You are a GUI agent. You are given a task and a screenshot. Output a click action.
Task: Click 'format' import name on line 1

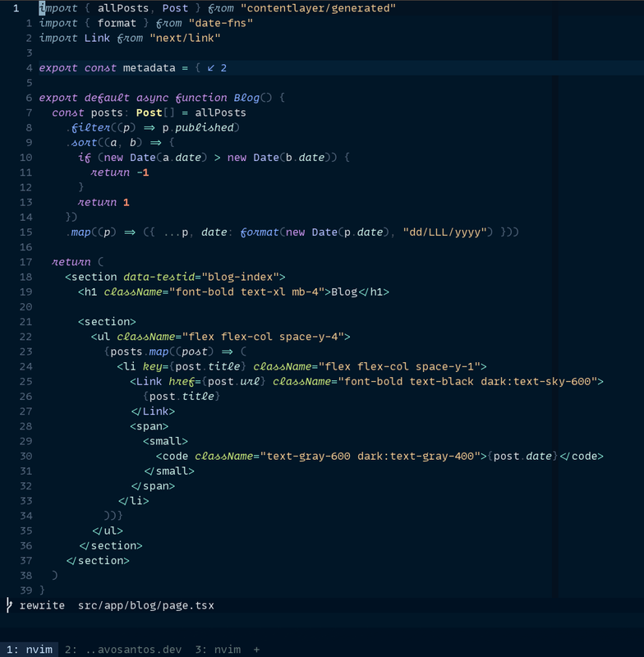tap(117, 23)
